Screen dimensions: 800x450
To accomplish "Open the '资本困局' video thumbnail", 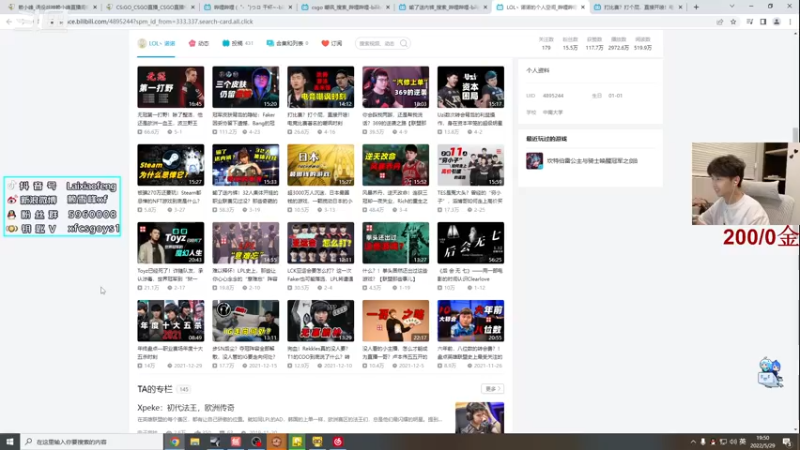I will click(x=470, y=87).
